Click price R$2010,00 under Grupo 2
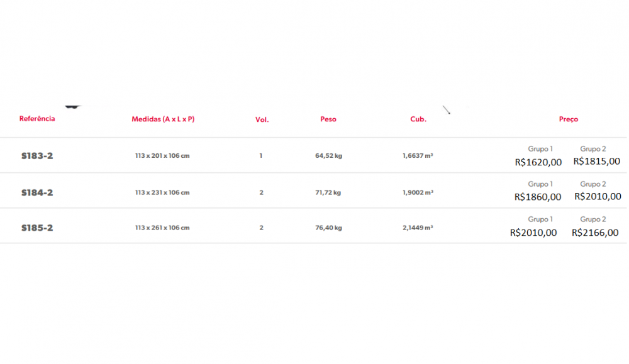Screen dimensions: 629x364 [x=598, y=196]
